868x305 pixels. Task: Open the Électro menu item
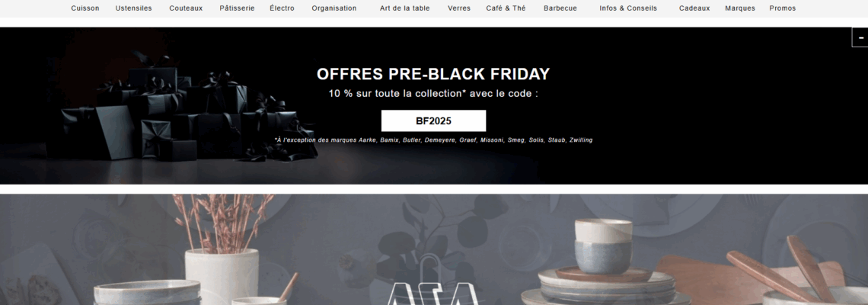282,8
